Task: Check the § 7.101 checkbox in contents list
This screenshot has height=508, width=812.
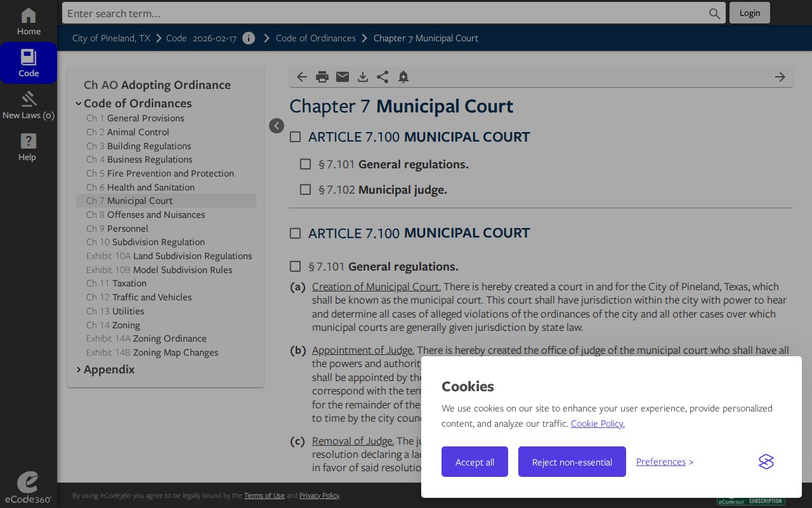Action: (x=305, y=164)
